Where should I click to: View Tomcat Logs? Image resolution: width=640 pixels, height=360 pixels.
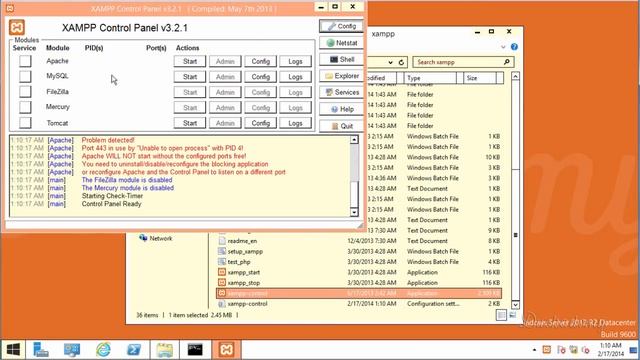[296, 123]
